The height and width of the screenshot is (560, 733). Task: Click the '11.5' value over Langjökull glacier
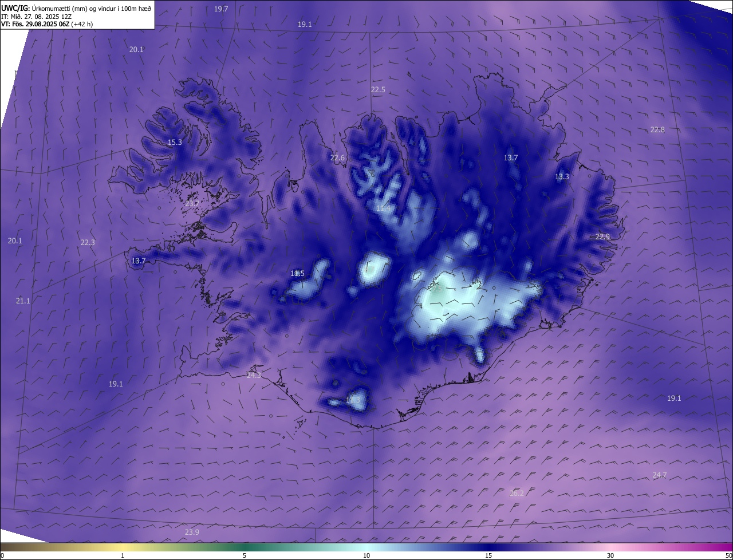coord(297,274)
